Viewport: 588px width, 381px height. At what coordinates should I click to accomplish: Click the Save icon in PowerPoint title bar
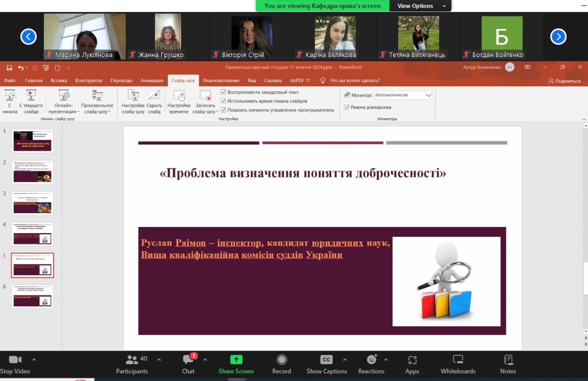9,68
